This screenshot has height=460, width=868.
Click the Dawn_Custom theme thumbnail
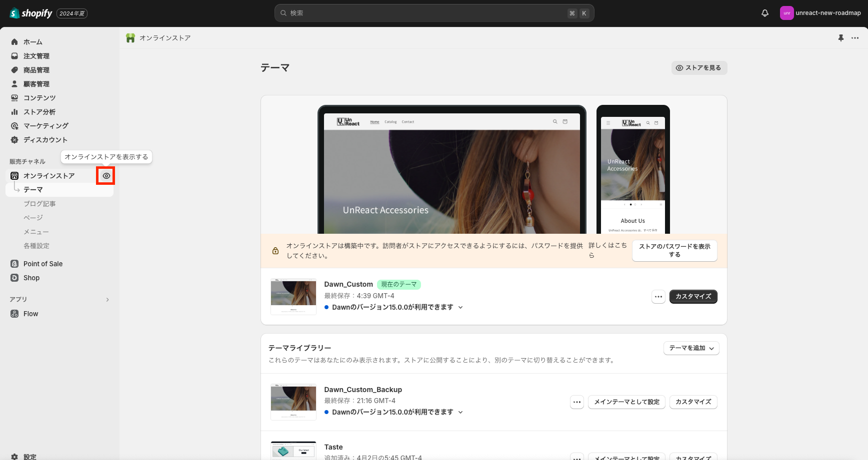pyautogui.click(x=293, y=296)
